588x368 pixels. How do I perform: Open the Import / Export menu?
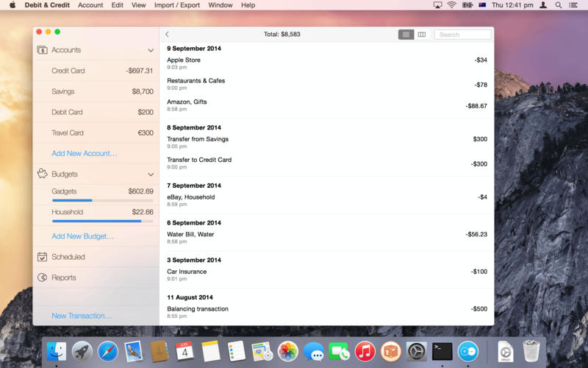[176, 5]
